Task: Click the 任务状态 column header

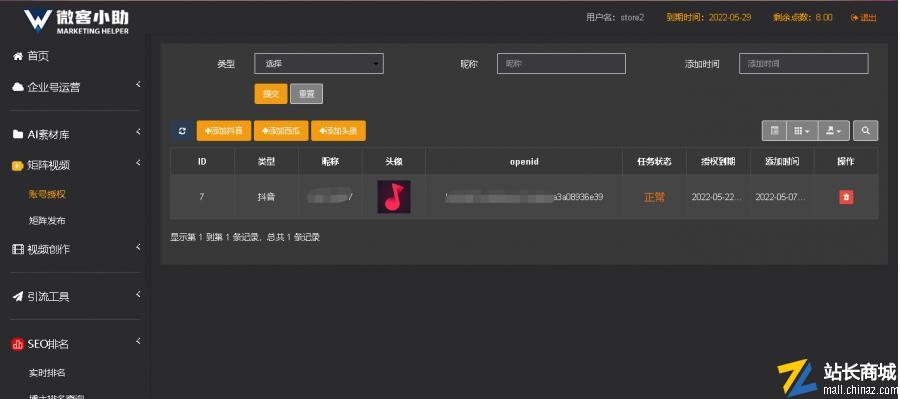Action: click(x=654, y=162)
